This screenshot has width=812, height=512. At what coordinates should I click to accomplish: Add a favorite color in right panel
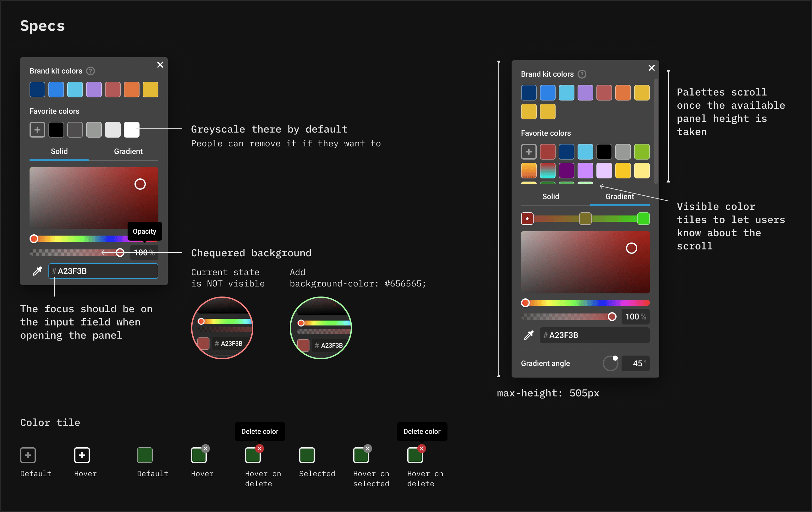[529, 152]
